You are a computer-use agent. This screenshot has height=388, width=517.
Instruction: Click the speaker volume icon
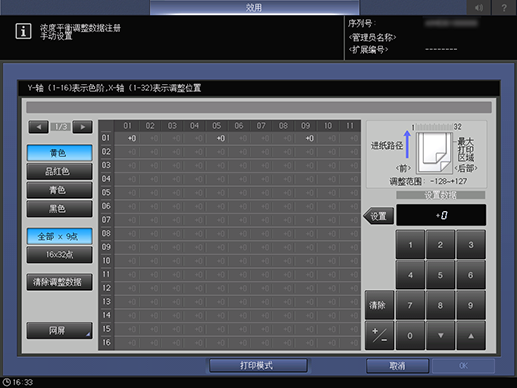tap(479, 7)
